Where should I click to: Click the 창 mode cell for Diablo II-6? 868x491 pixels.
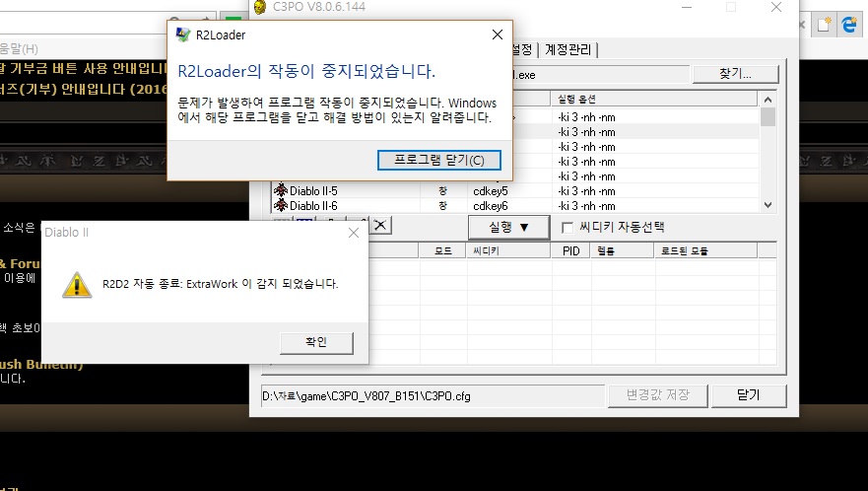(442, 206)
